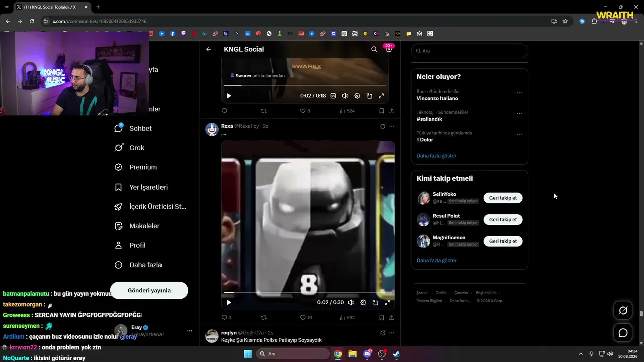Bookmark the Swarex video post

[x=382, y=111]
